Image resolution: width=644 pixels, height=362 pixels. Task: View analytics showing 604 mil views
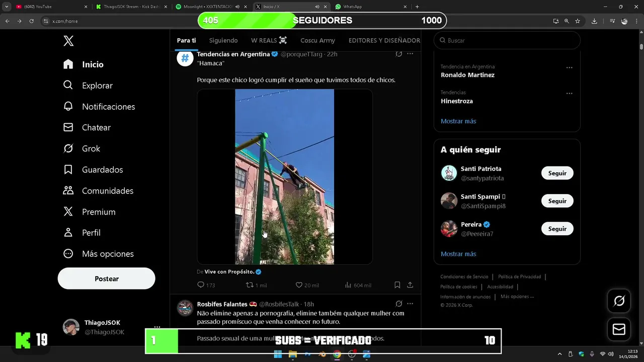click(358, 285)
